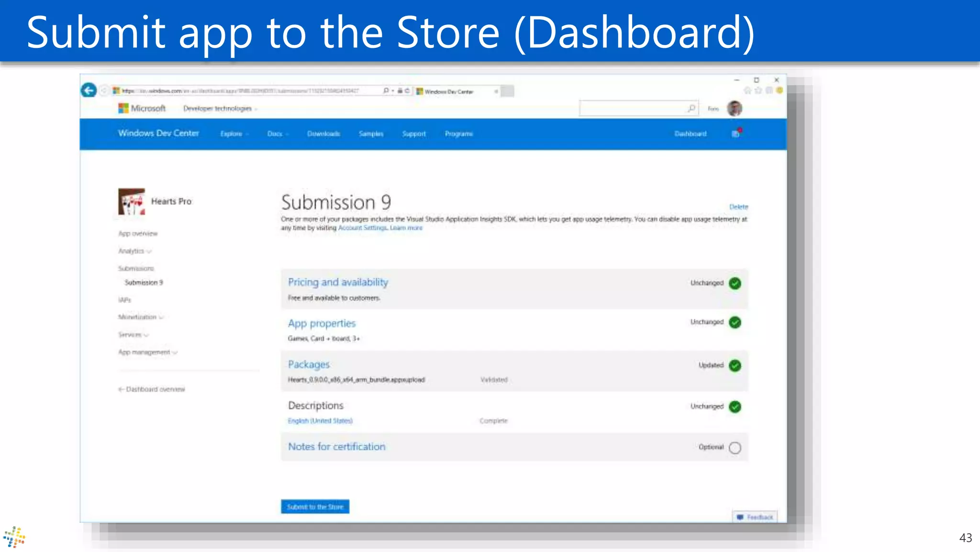This screenshot has height=552, width=980.
Task: Click the Hearts Pro app thumbnail
Action: coord(132,201)
